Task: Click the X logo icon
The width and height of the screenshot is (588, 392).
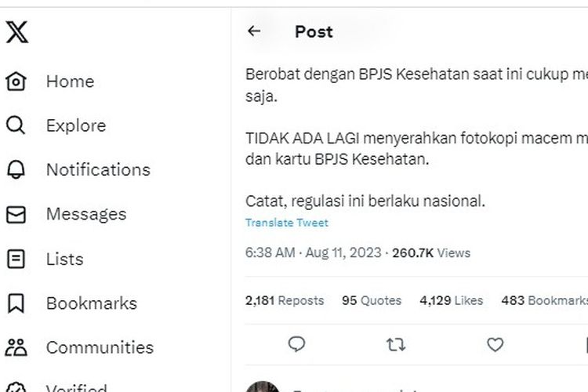Action: (16, 32)
